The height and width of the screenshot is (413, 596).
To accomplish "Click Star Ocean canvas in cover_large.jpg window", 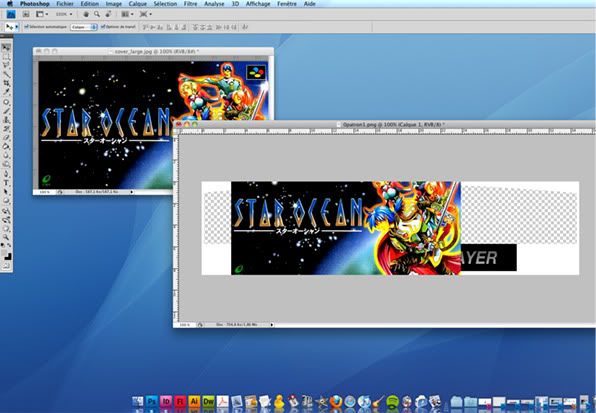I will [x=105, y=125].
